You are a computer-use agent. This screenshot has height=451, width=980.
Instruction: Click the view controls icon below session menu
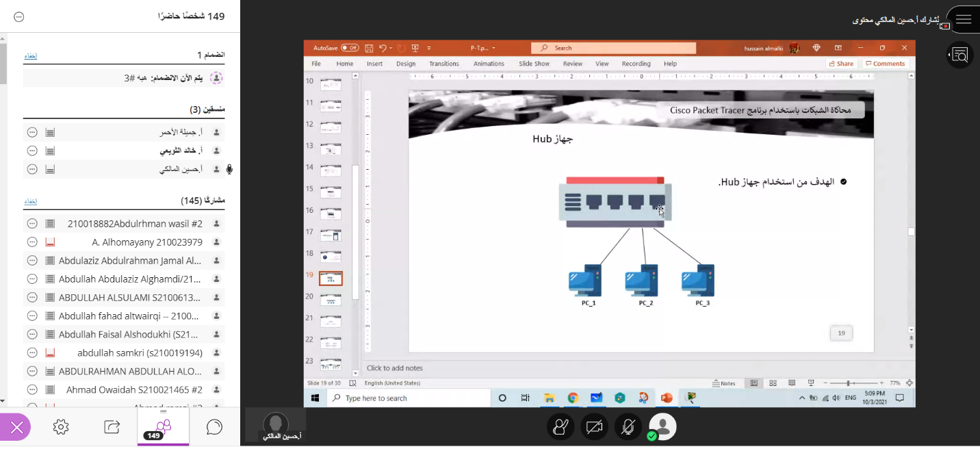coord(959,55)
